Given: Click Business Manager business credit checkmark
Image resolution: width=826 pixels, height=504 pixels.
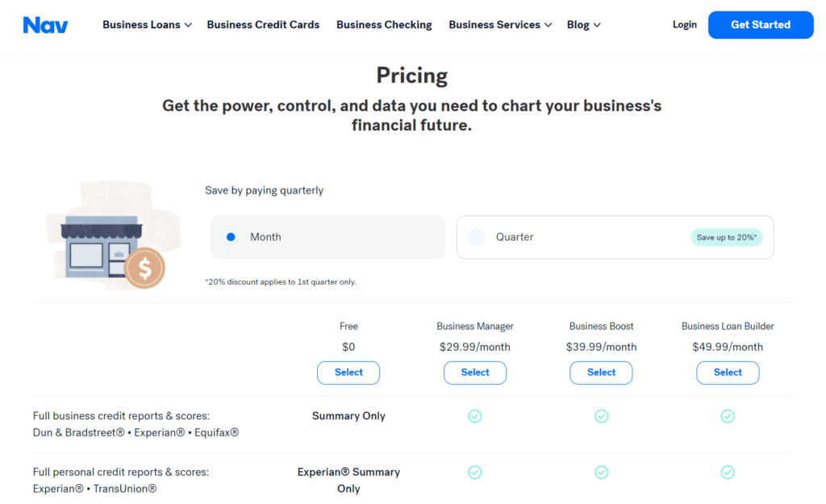Looking at the screenshot, I should [x=475, y=416].
